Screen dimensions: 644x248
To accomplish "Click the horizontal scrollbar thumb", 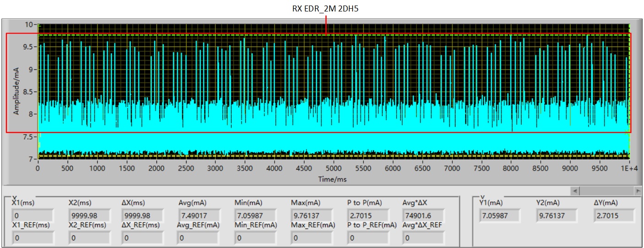I will (x=607, y=190).
